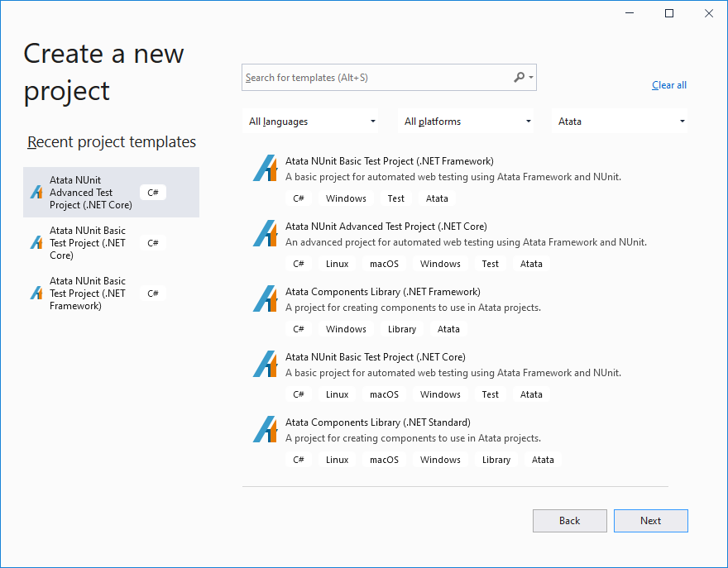
Task: Open the All platforms dropdown
Action: coord(466,121)
